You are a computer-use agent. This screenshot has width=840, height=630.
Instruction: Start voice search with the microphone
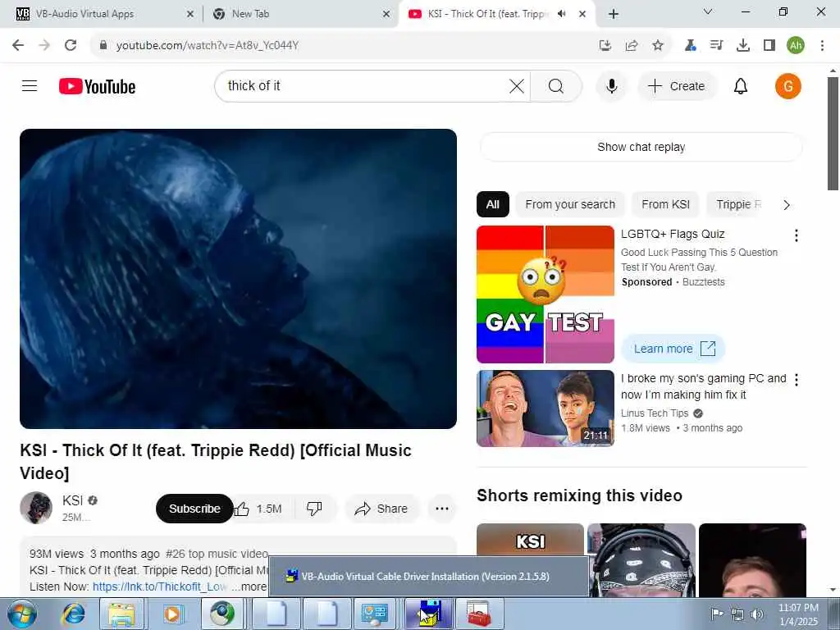[611, 85]
